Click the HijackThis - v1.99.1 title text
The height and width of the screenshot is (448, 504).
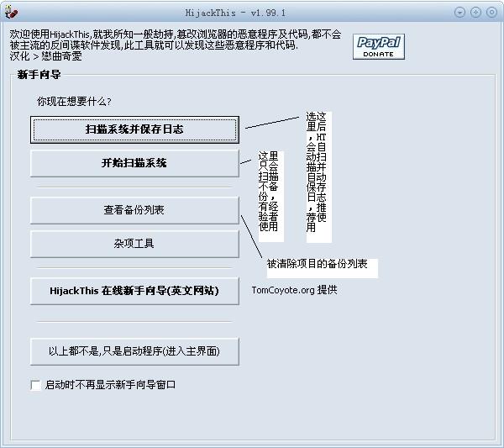pyautogui.click(x=235, y=13)
